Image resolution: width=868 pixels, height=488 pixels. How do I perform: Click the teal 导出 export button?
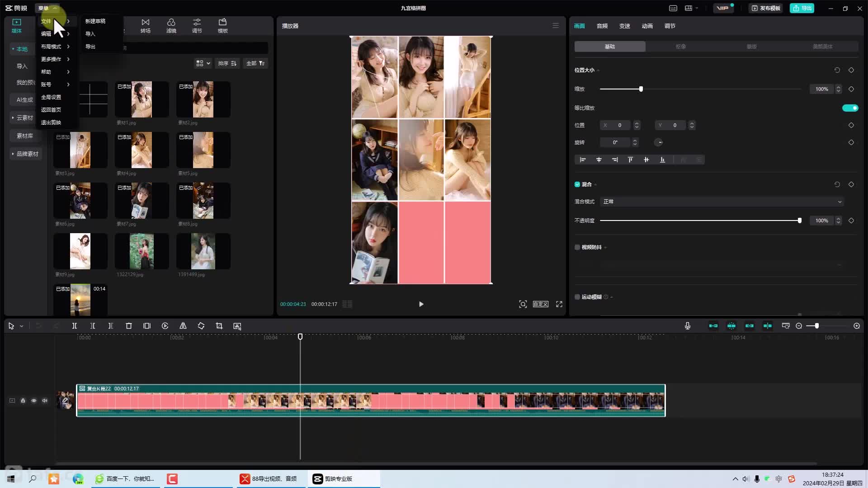tap(802, 8)
